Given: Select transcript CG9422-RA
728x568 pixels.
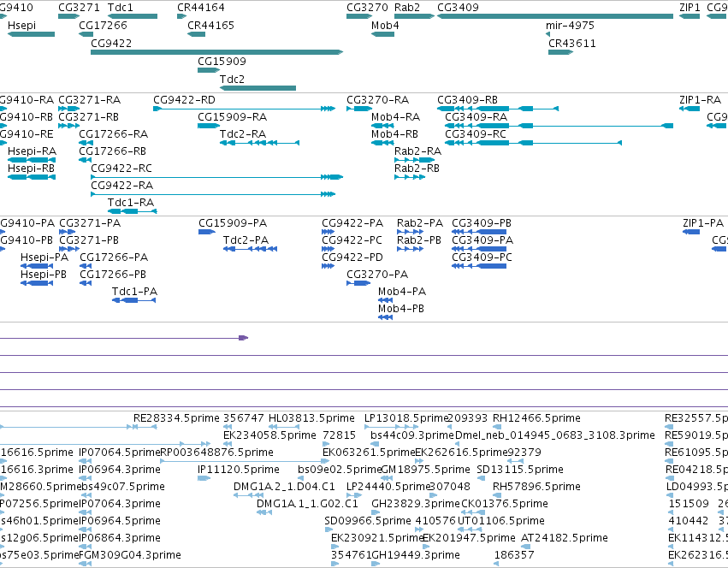Looking at the screenshot, I should 213,194.
